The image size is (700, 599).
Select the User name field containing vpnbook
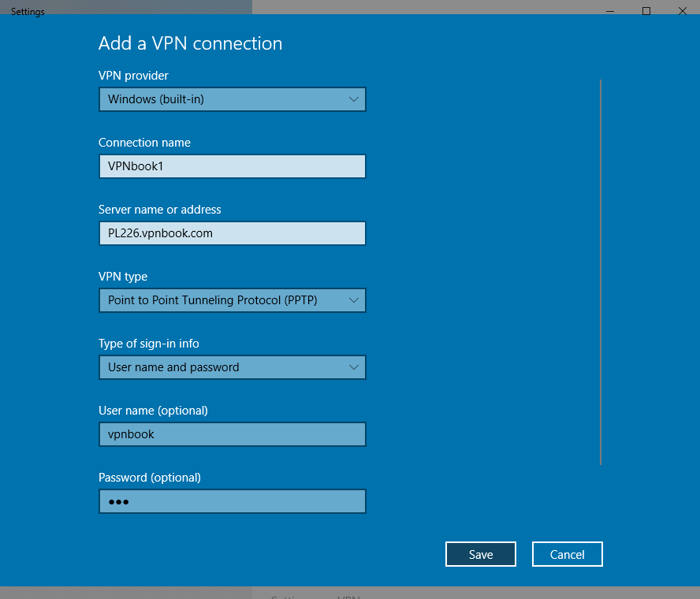tap(232, 434)
